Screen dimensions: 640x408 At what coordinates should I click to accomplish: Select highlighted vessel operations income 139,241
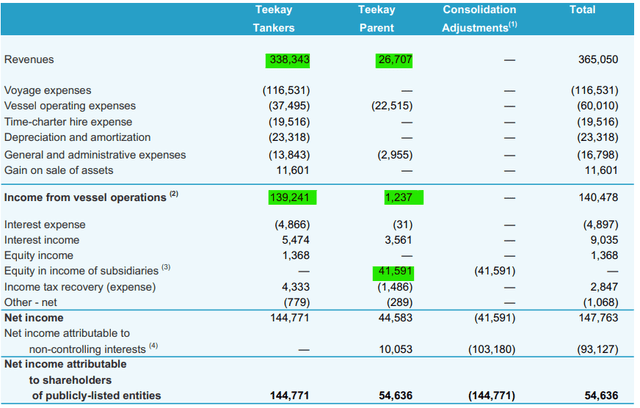[x=292, y=197]
